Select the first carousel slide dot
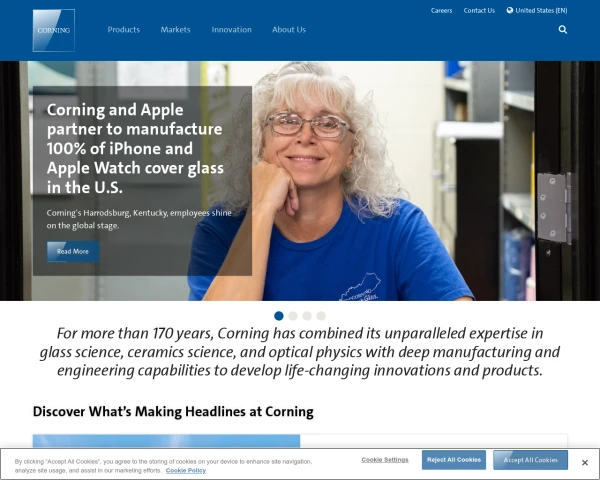 click(x=279, y=316)
